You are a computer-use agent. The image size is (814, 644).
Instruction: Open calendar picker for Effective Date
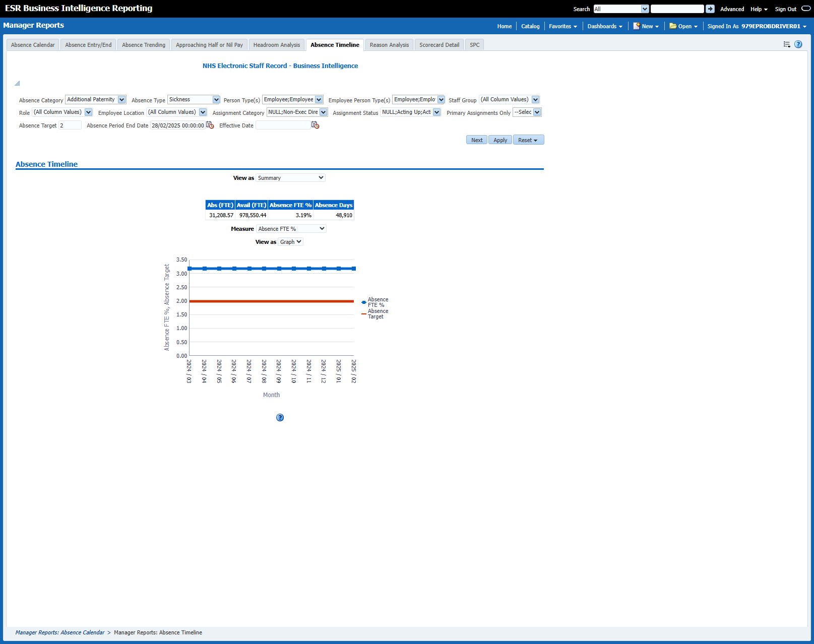pyautogui.click(x=316, y=125)
